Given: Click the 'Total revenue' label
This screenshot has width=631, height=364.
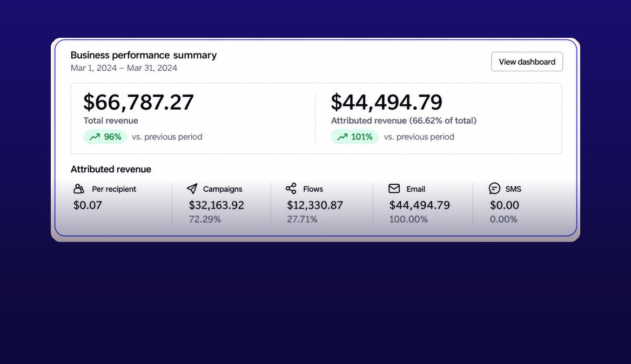Looking at the screenshot, I should 111,120.
